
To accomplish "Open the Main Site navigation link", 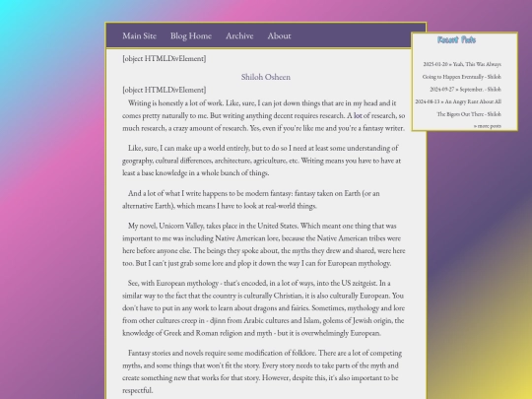I will [140, 35].
